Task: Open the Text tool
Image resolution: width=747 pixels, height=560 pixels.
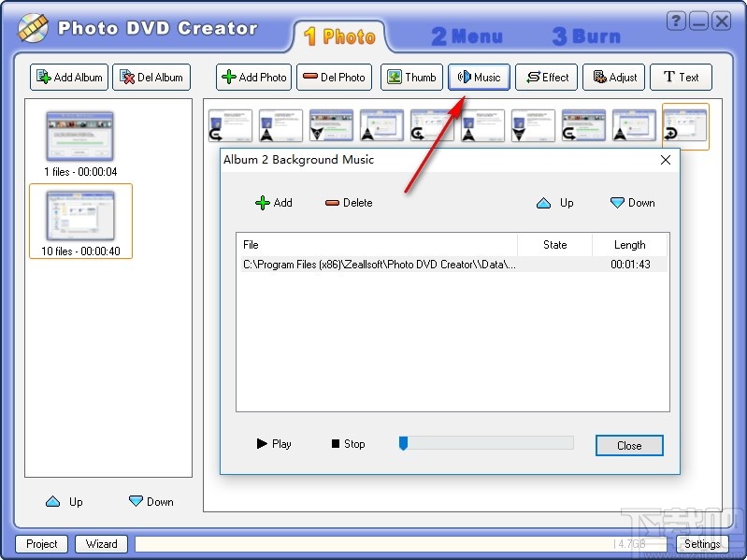Action: [681, 78]
